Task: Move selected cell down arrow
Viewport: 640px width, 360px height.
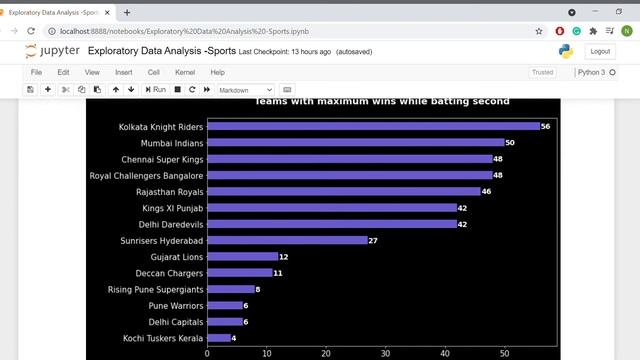Action: [131, 89]
